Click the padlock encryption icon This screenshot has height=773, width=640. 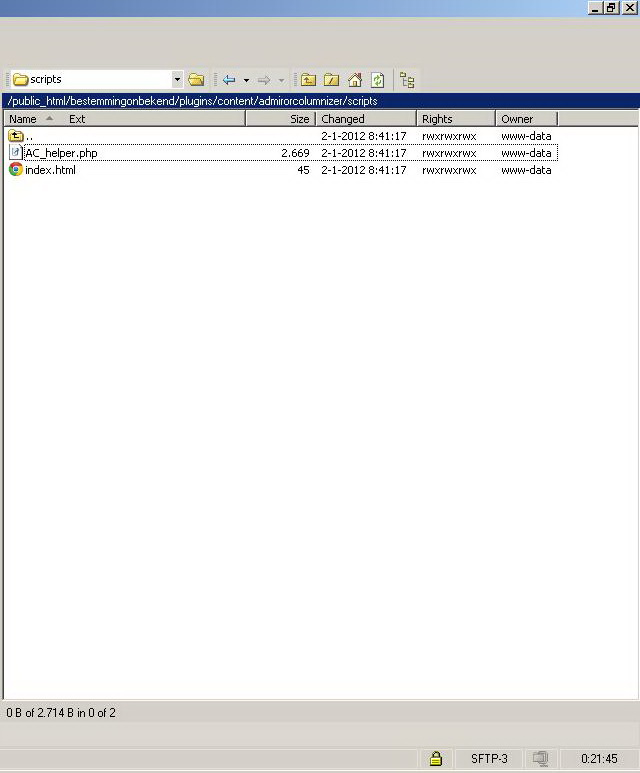(435, 758)
